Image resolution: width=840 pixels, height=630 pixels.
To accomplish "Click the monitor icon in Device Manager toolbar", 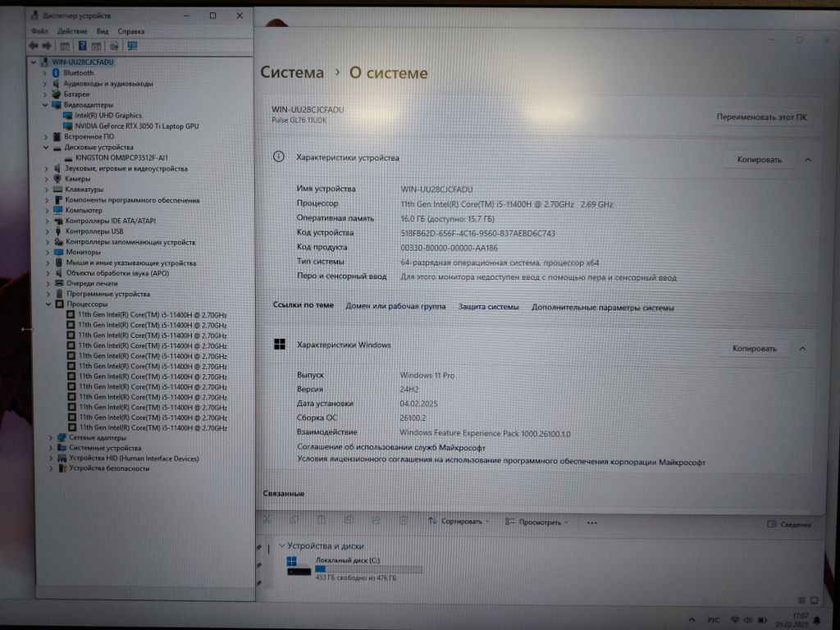I will [x=132, y=46].
